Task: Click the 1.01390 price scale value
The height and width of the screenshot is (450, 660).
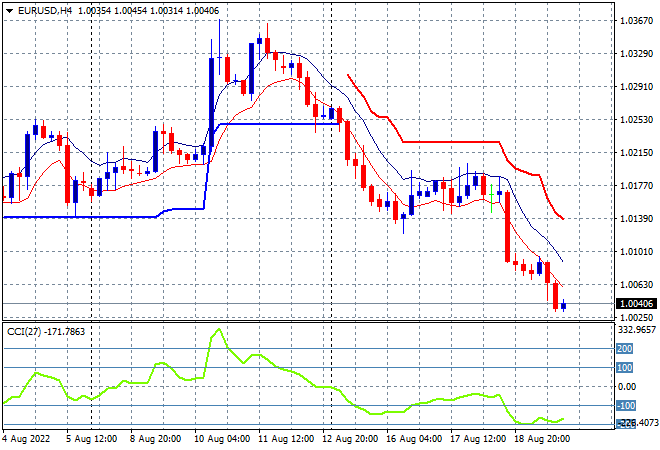Action: click(636, 218)
